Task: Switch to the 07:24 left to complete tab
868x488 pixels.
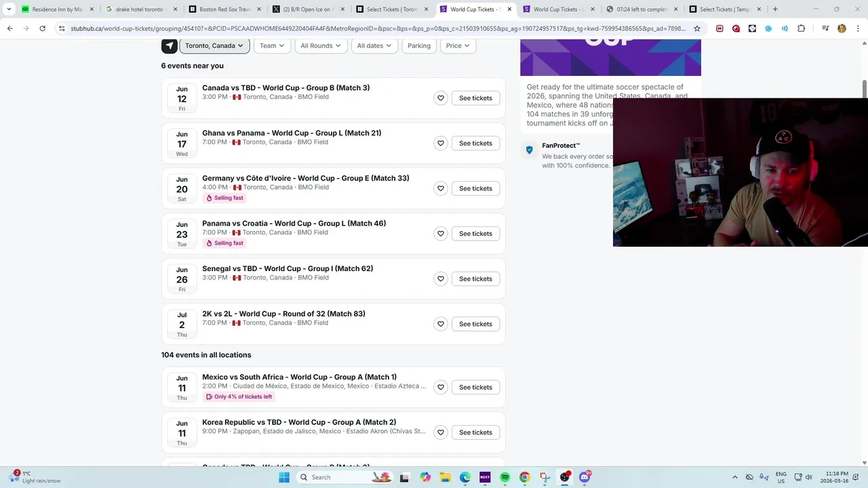Action: click(641, 9)
